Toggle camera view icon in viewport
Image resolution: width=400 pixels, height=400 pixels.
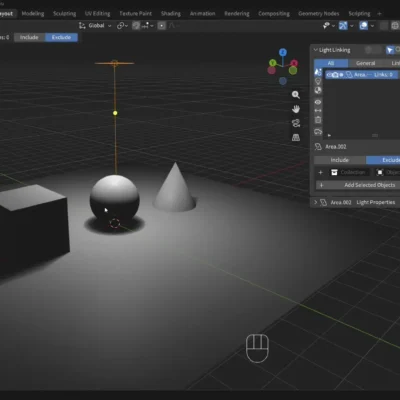pos(296,123)
